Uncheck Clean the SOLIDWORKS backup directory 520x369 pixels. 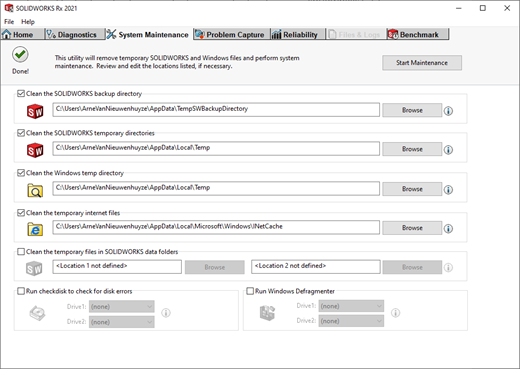[21, 93]
